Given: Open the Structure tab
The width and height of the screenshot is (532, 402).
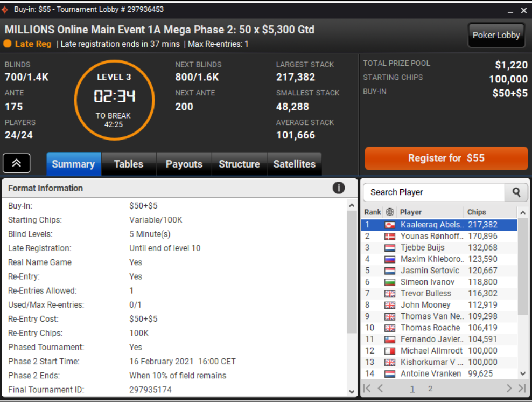Looking at the screenshot, I should (239, 164).
